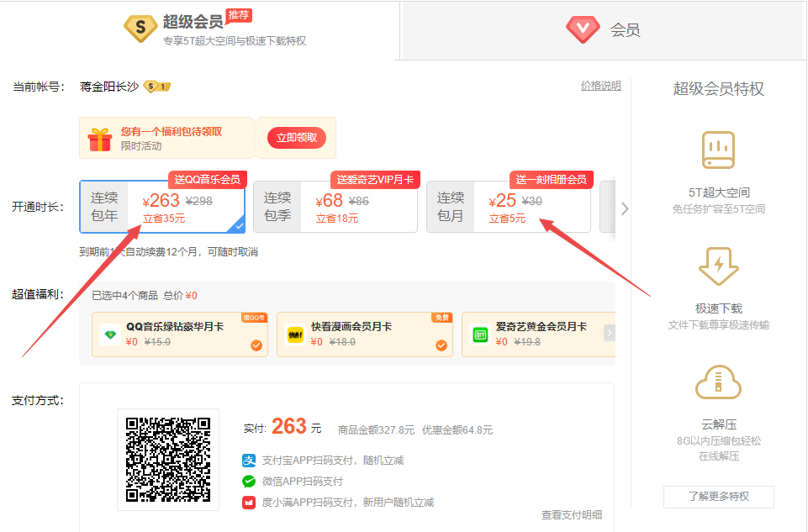Click the S1 level badge beside username
The height and width of the screenshot is (532, 808).
(x=156, y=87)
